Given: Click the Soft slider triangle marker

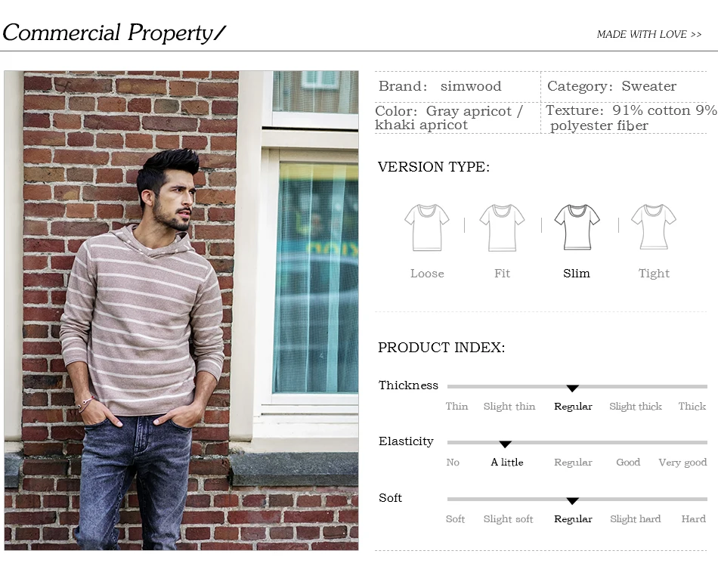Looking at the screenshot, I should click(x=572, y=501).
